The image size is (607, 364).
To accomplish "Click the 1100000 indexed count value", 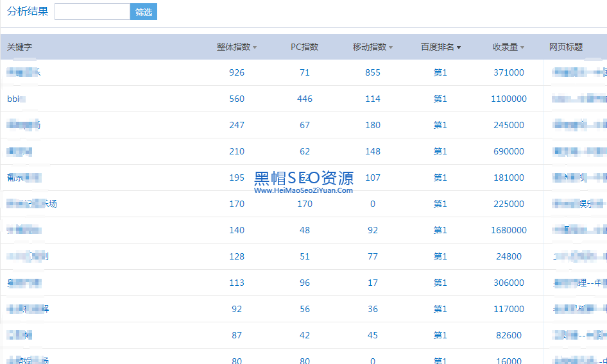I will click(509, 99).
